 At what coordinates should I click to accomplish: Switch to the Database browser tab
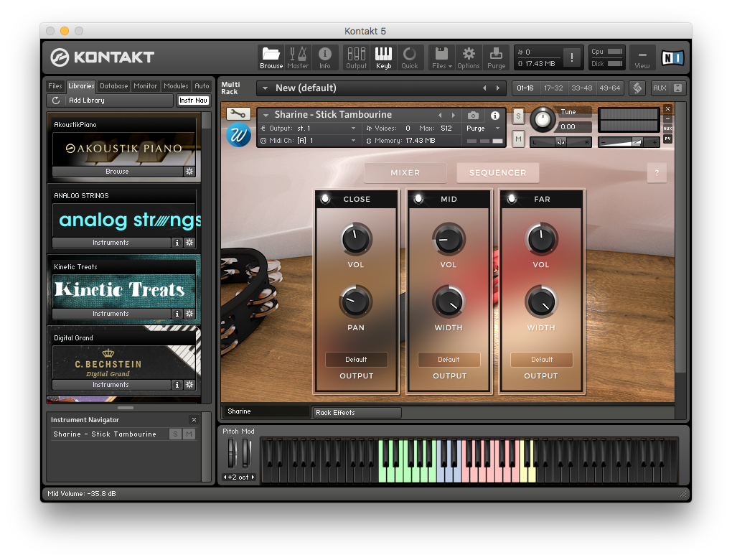point(113,86)
